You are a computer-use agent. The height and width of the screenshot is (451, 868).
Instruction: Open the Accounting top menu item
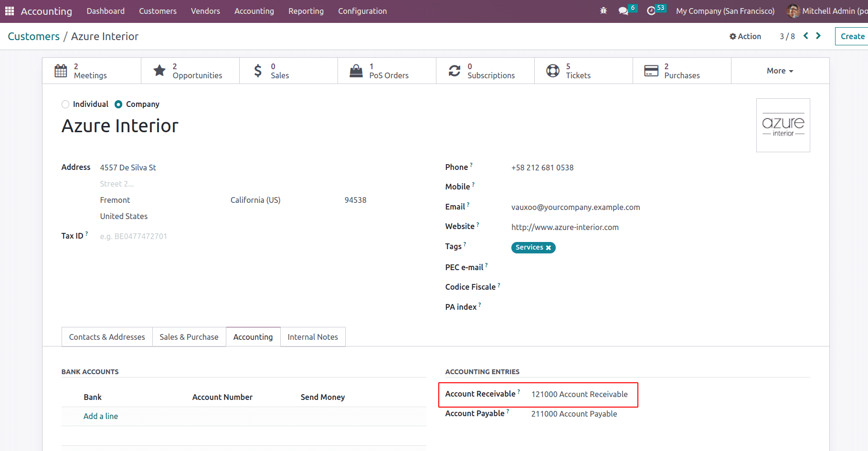point(254,11)
